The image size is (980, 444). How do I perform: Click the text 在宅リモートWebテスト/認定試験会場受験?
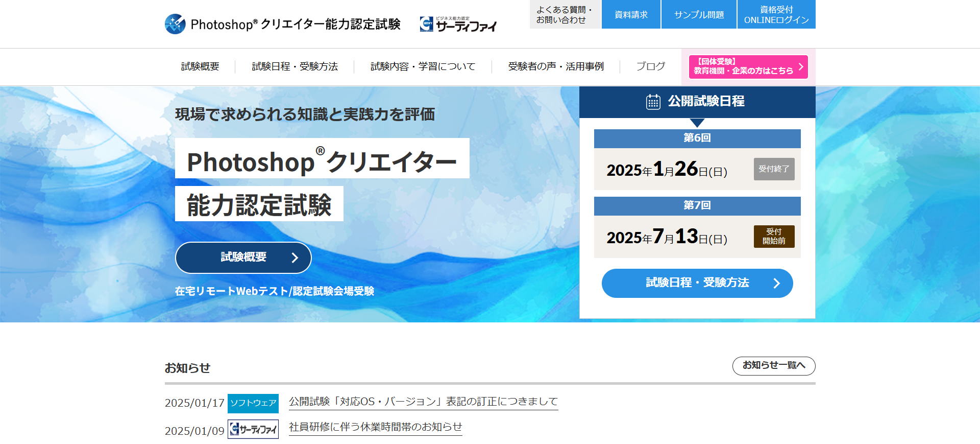(x=275, y=291)
